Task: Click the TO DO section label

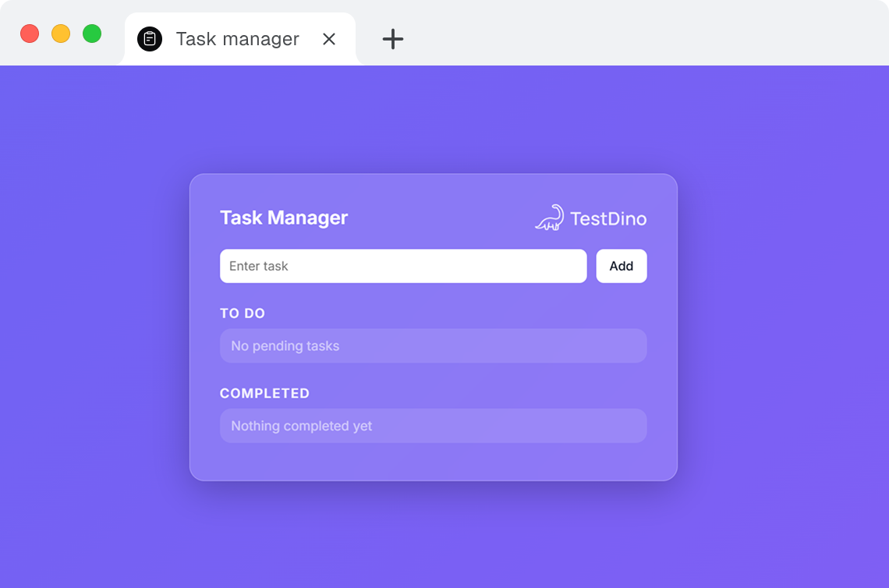Action: click(x=243, y=313)
